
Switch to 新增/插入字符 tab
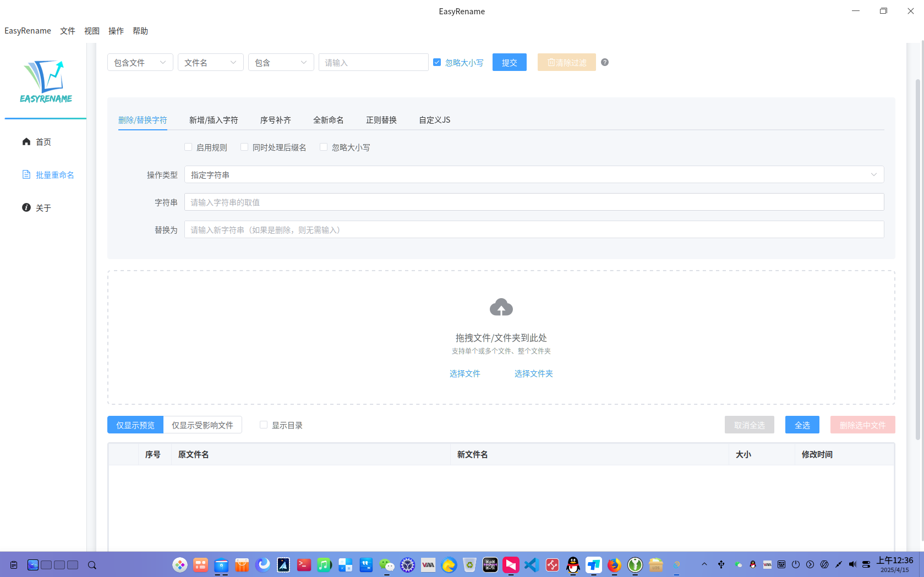214,120
